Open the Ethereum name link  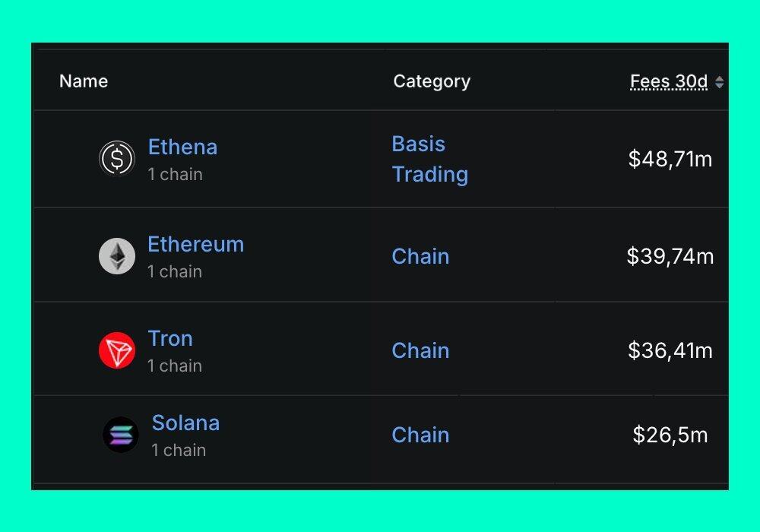(195, 244)
